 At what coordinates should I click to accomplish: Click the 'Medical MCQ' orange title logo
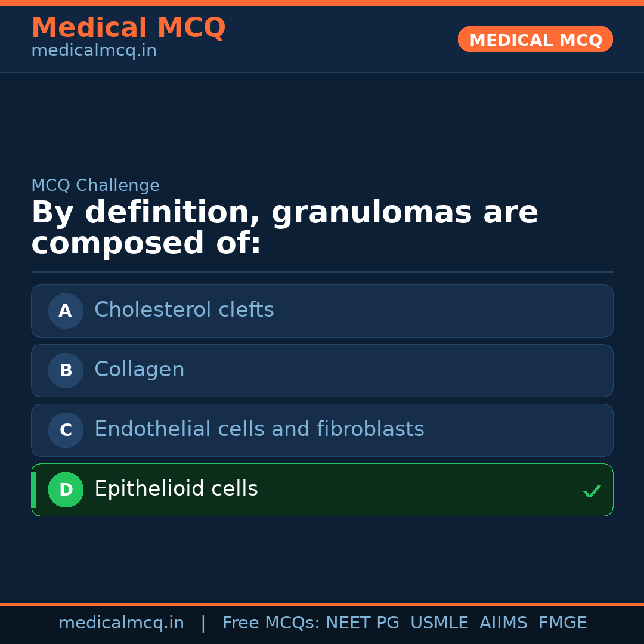[x=128, y=28]
